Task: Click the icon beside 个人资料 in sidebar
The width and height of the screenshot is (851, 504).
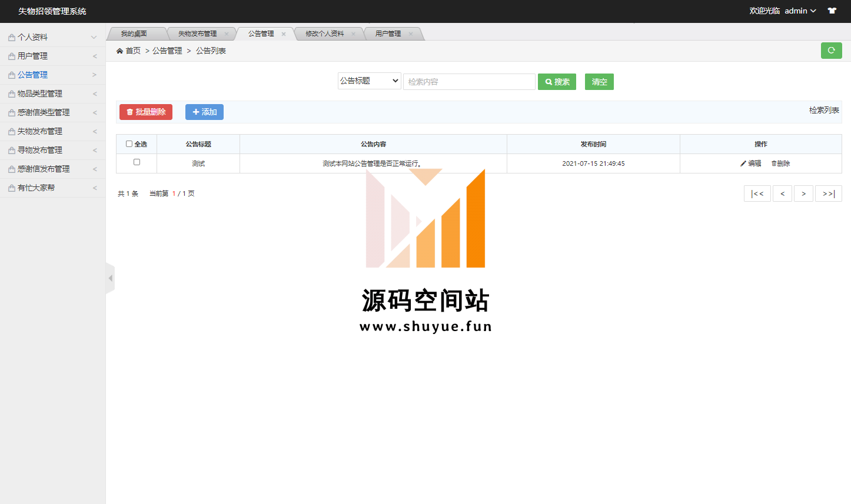Action: coord(12,38)
